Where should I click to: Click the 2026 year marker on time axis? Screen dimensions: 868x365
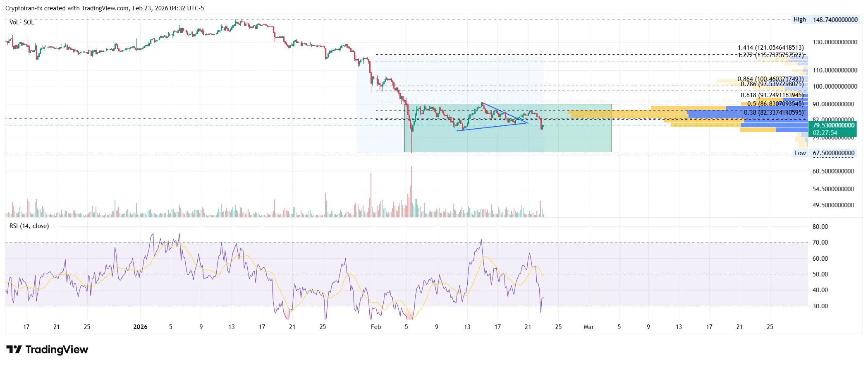pos(140,327)
